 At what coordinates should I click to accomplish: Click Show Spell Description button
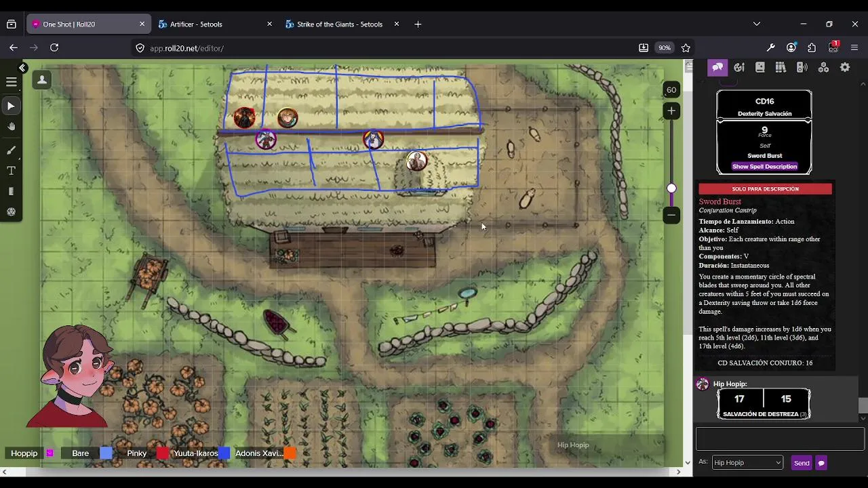pyautogui.click(x=764, y=167)
